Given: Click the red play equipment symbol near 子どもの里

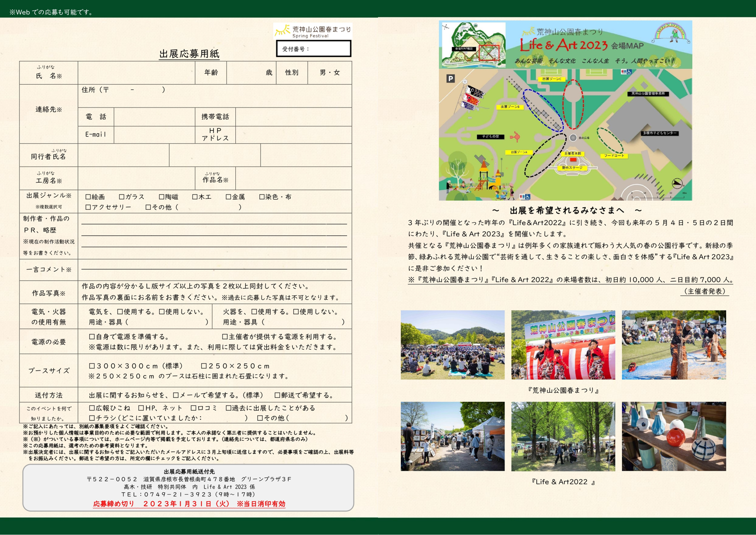Looking at the screenshot, I should [515, 137].
